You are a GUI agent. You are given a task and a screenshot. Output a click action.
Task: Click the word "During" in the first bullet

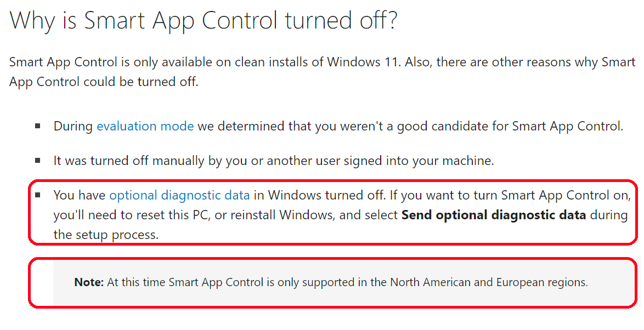[x=73, y=126]
